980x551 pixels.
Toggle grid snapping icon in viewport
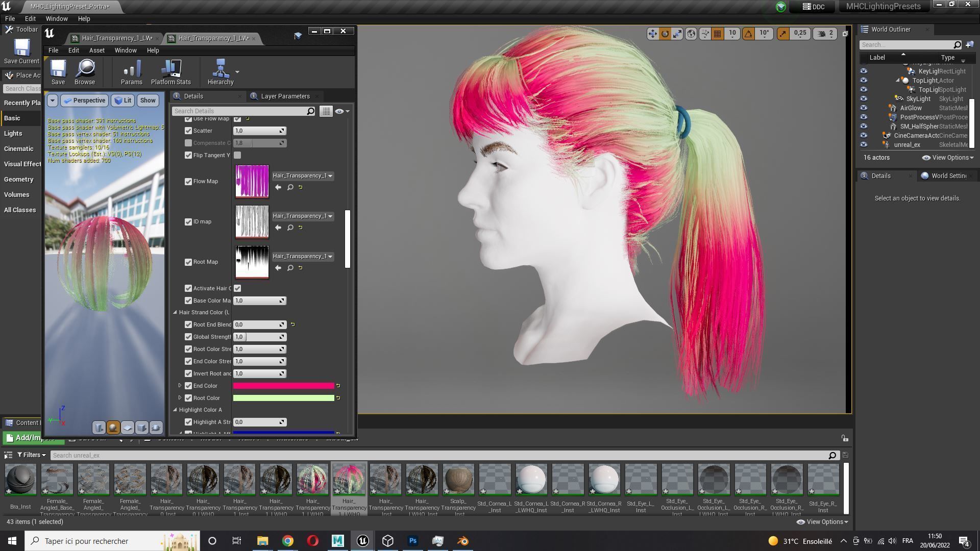pyautogui.click(x=717, y=34)
